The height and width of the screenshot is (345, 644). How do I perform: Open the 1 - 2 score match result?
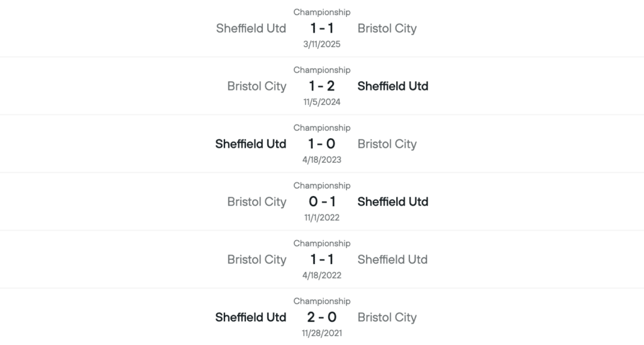tap(322, 86)
